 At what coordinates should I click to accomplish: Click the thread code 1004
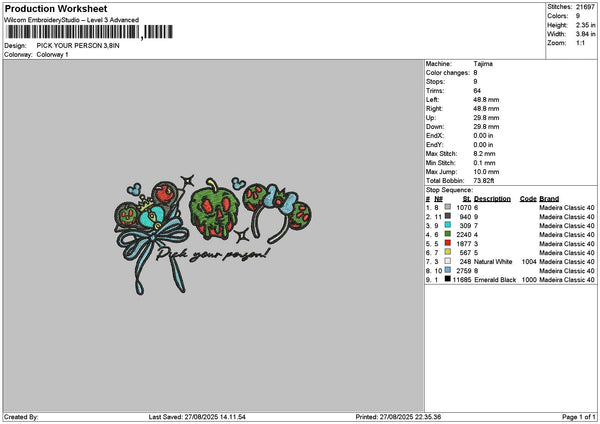529,262
